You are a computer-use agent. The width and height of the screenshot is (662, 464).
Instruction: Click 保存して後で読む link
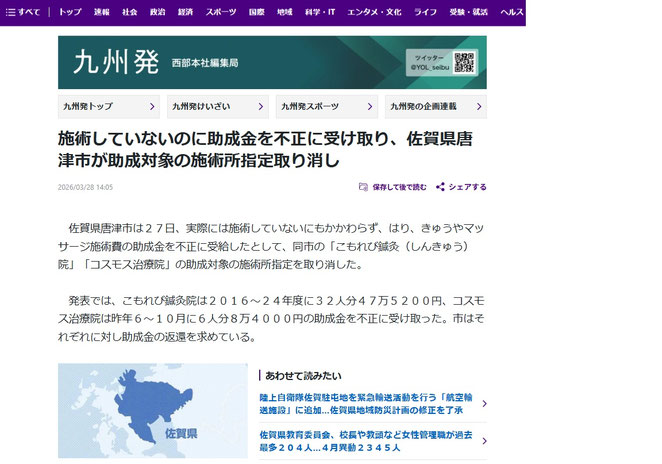[399, 187]
